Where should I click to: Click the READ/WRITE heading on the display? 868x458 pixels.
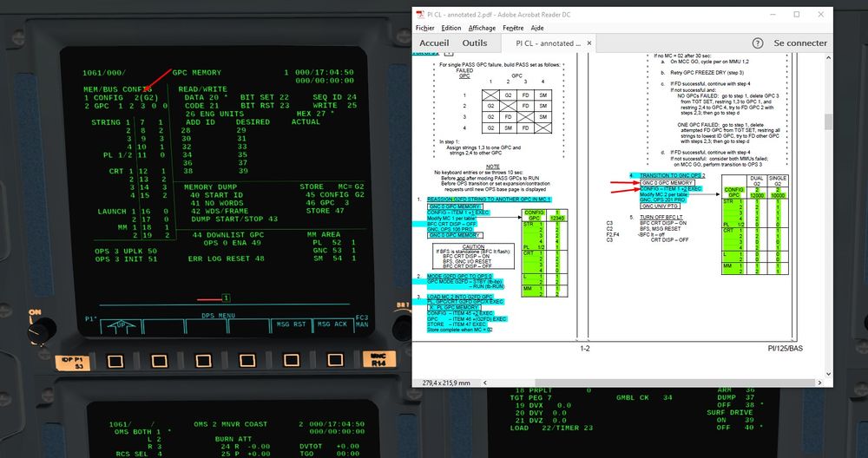[x=202, y=89]
